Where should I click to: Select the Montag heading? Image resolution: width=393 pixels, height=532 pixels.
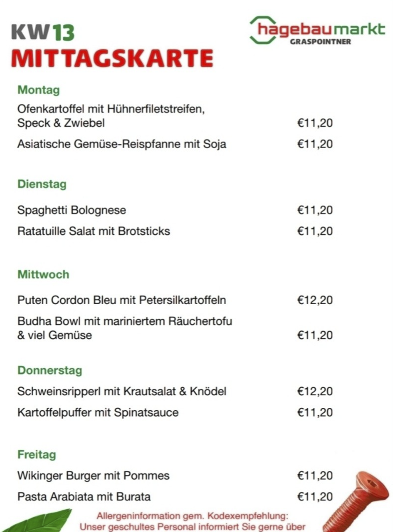[38, 90]
